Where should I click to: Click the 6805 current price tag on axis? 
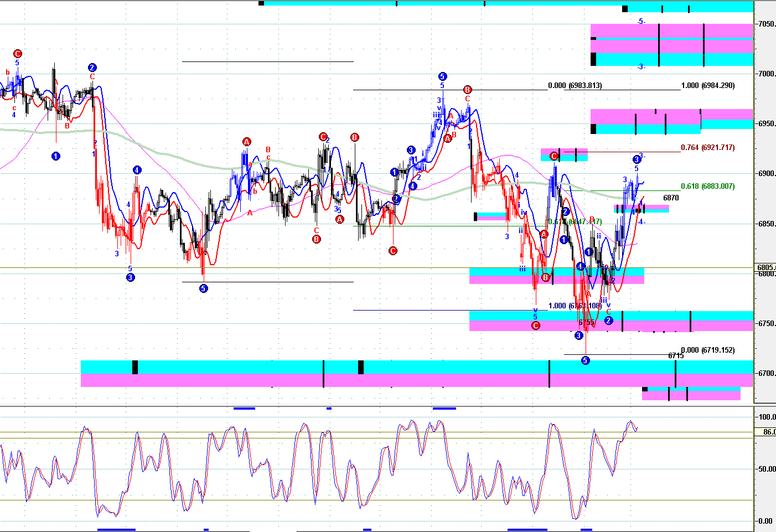[765, 268]
